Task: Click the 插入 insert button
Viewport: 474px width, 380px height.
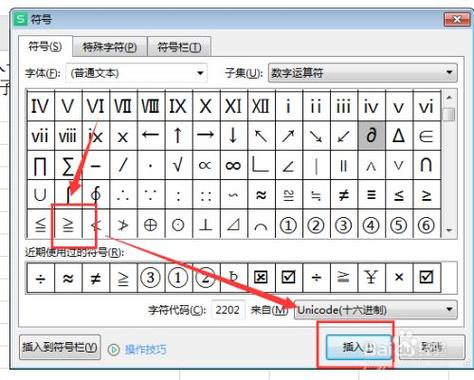Action: [x=358, y=347]
